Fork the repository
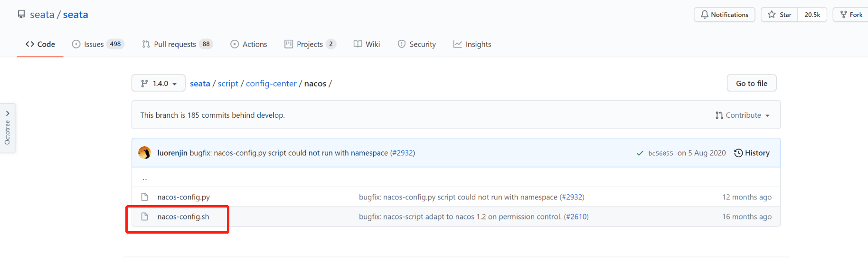 (851, 15)
